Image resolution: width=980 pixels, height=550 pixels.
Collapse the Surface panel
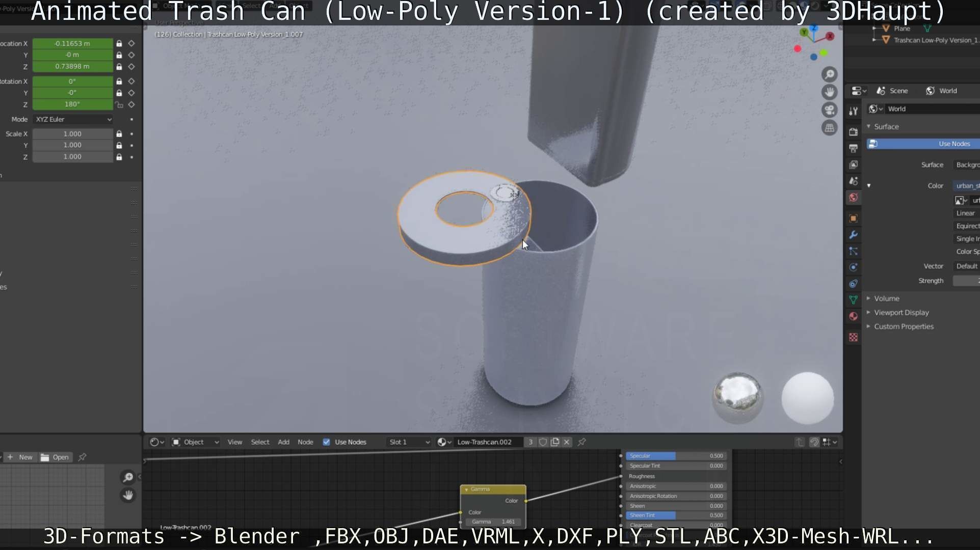point(886,127)
